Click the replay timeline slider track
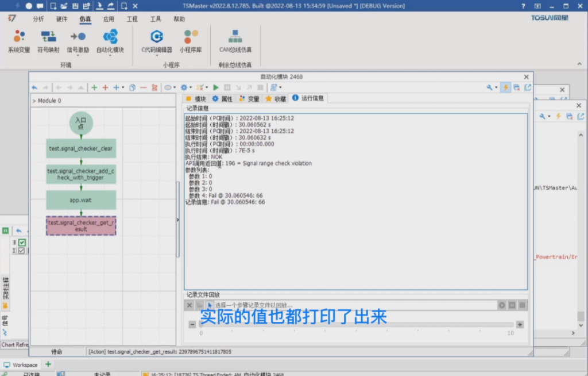 [x=356, y=324]
